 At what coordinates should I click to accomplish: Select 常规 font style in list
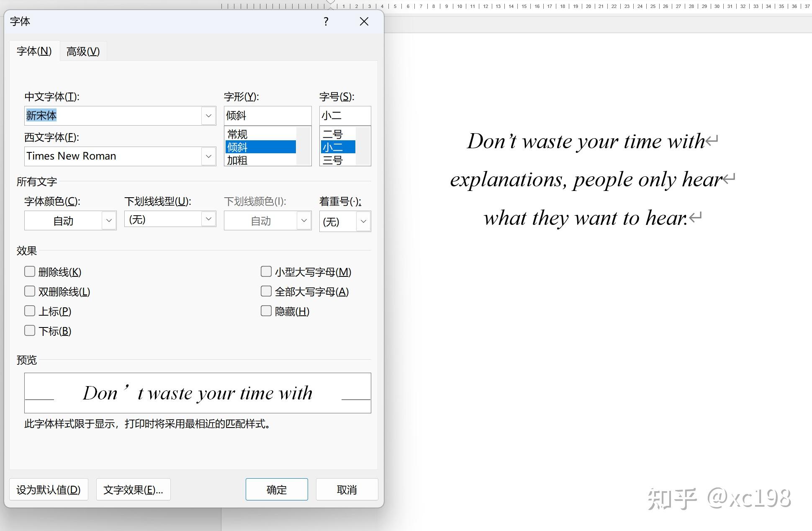[237, 134]
